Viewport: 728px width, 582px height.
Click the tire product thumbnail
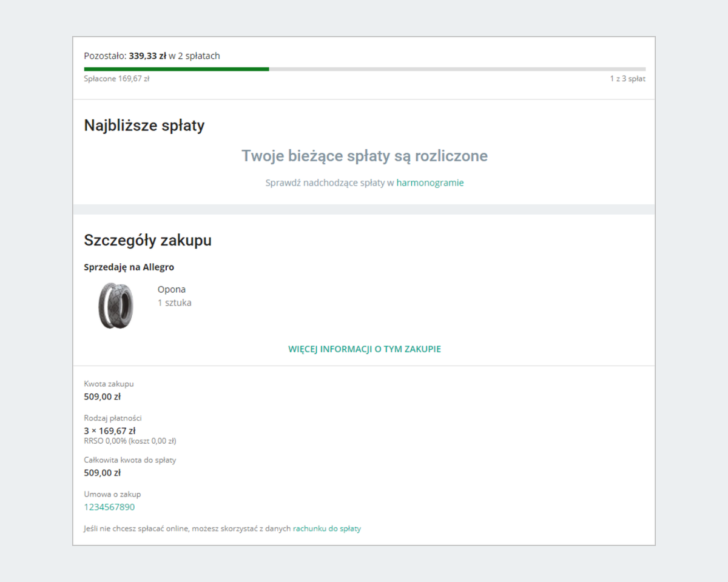tap(115, 306)
